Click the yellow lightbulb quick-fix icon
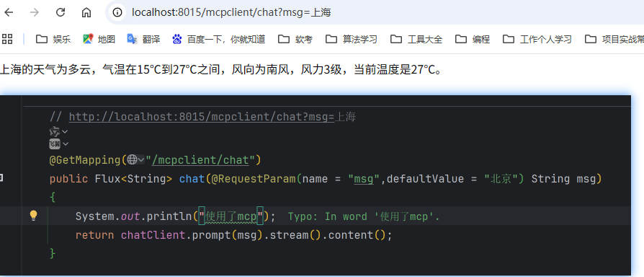Screen dimensions: 644x277 [34, 216]
